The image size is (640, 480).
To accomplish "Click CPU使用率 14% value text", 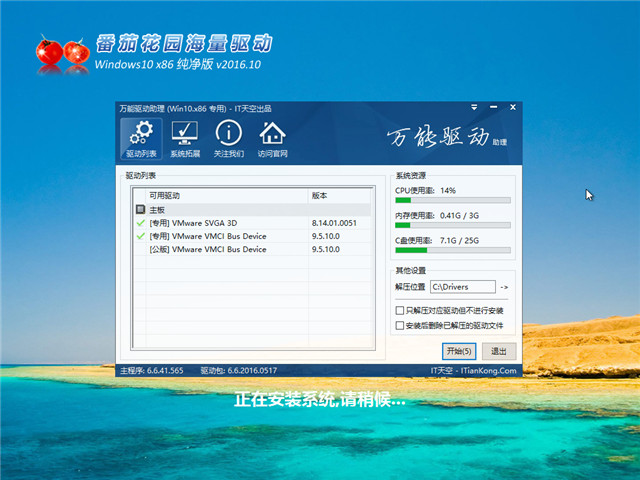I will 448,191.
